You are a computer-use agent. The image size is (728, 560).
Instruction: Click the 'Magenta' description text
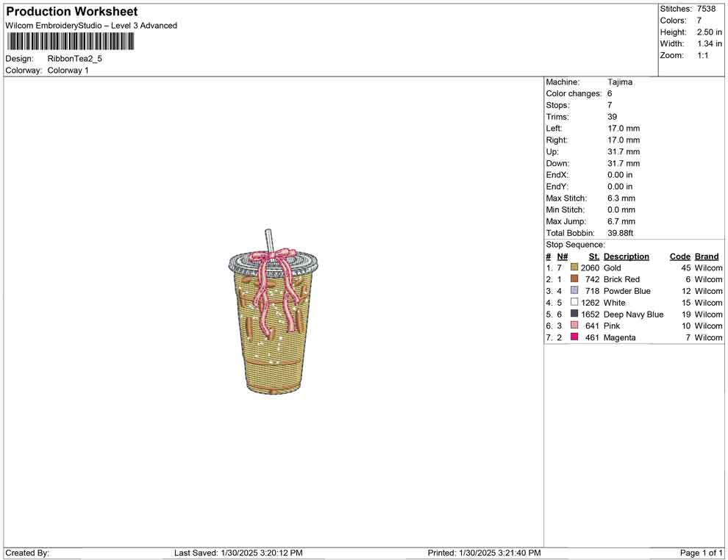(619, 337)
